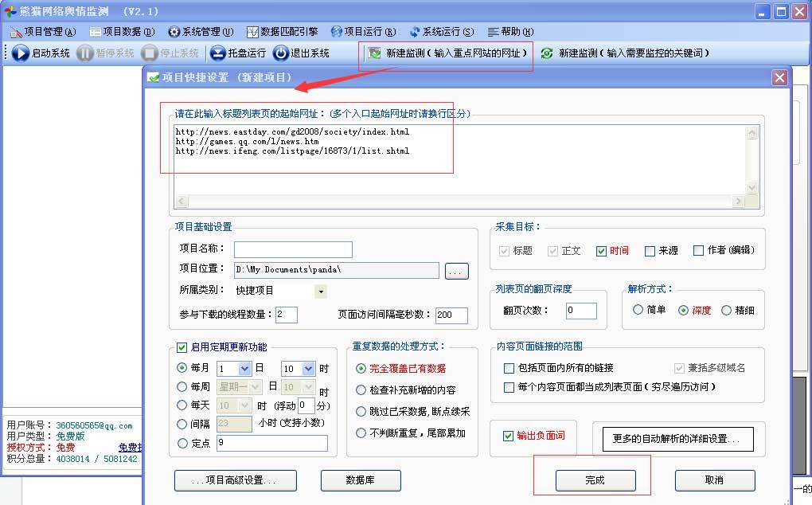
Task: Select the 间隔 schedule option
Action: click(x=182, y=425)
